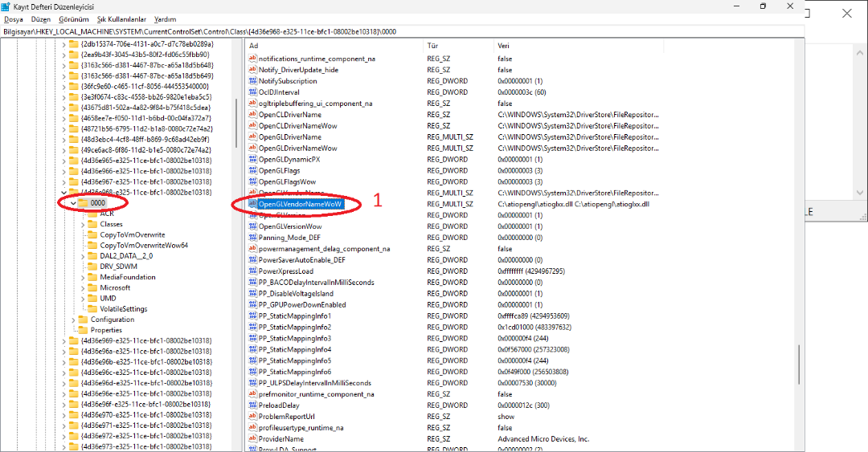Screen dimensions: 868x452
Task: Click DWORD icon of OpenGLDynamicPX
Action: [x=253, y=159]
